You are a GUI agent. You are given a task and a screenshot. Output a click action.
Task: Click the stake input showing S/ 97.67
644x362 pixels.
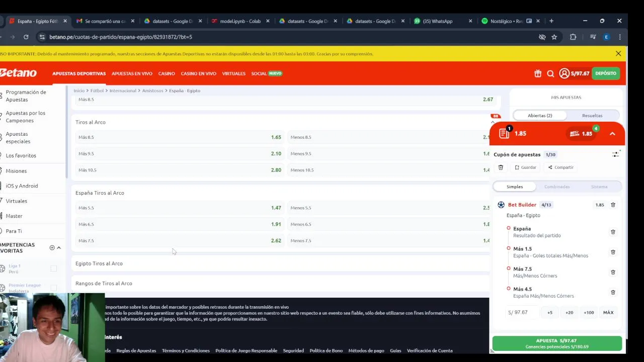point(522,312)
